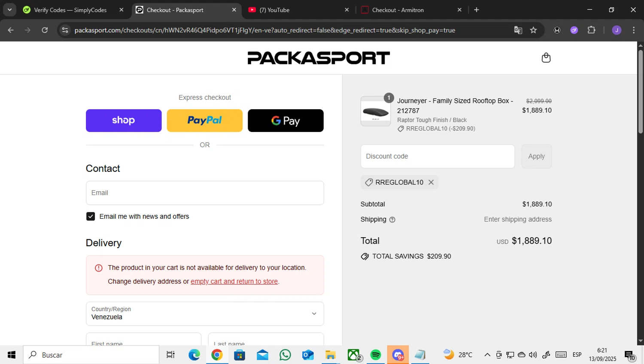Viewport: 644px width, 364px height.
Task: Open the notification center icon
Action: pyautogui.click(x=630, y=355)
